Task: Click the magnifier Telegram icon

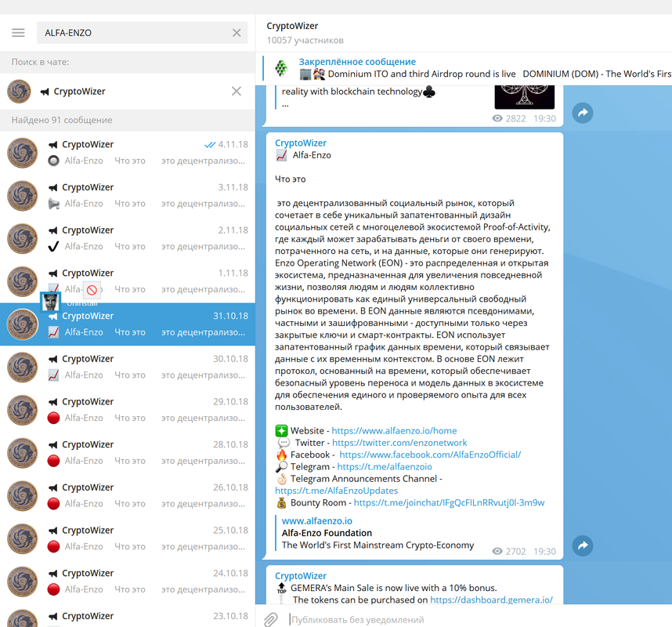Action: click(282, 466)
